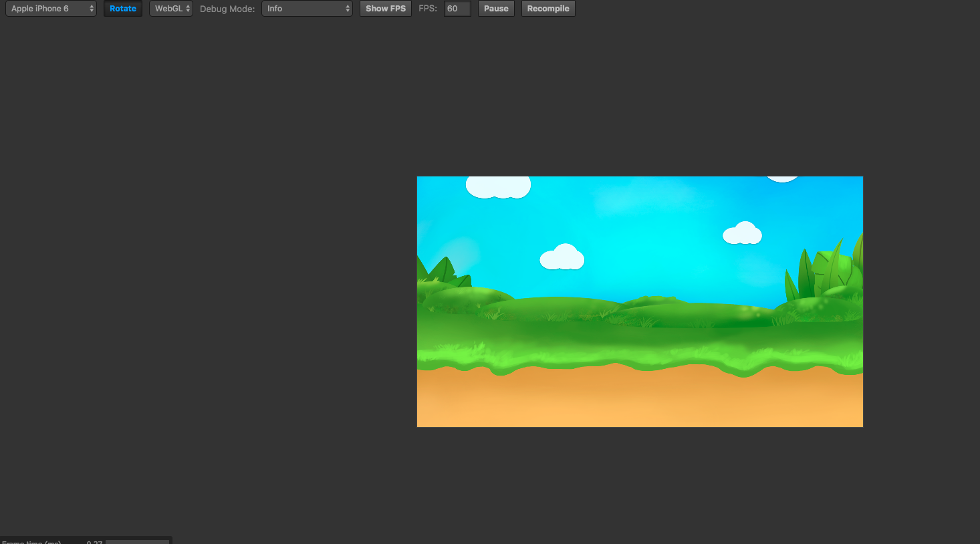Click the Recompile button

point(548,9)
